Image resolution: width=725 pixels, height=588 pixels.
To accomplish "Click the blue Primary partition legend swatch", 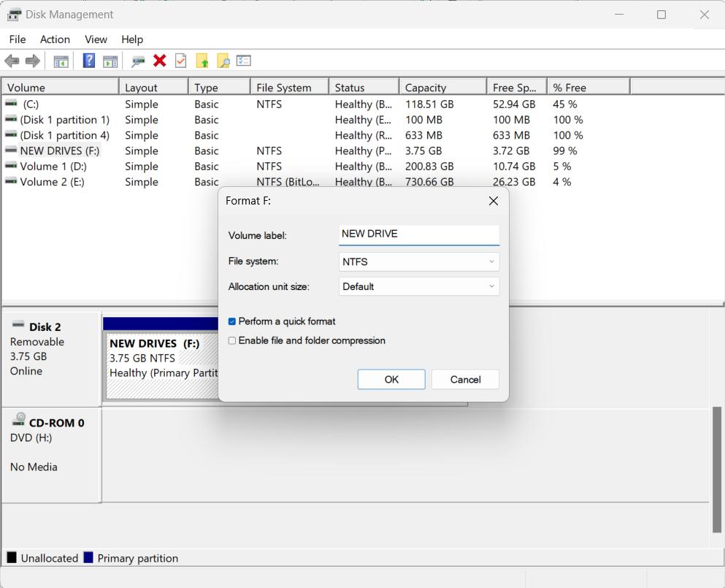I will [88, 557].
